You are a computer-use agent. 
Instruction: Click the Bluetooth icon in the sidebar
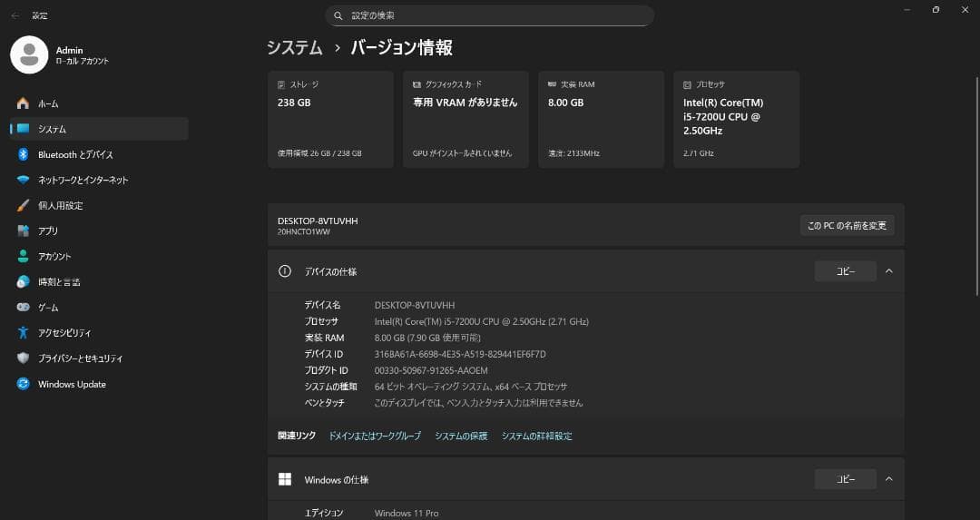coord(23,154)
